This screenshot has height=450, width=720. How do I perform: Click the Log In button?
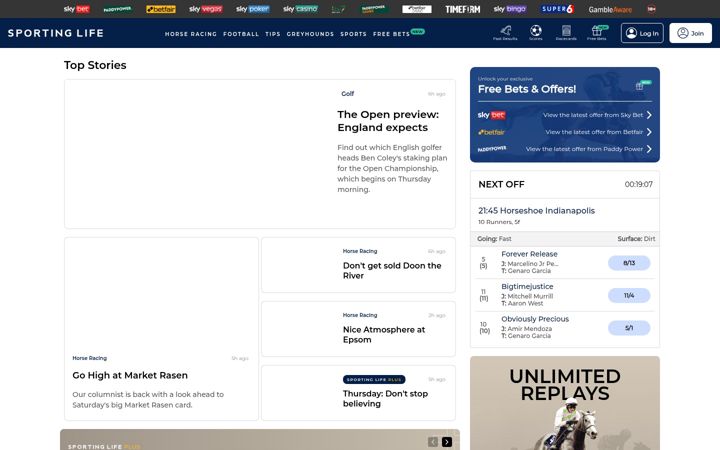tap(642, 33)
